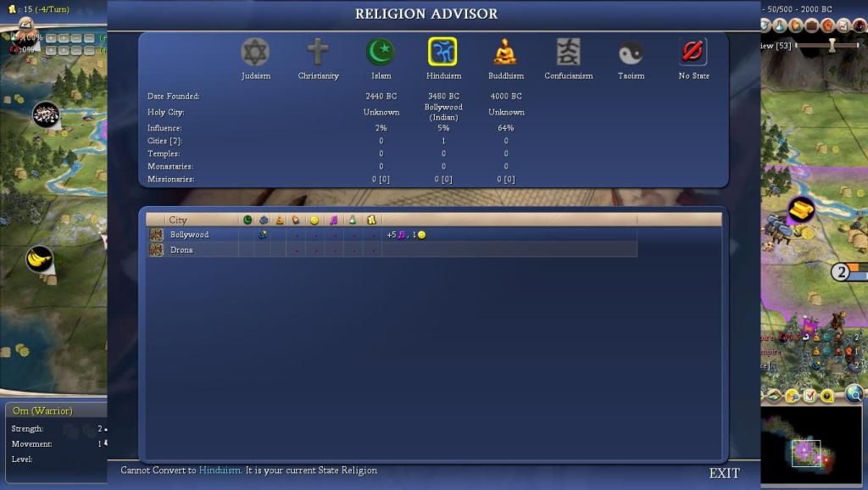
Task: Click the gold coin column header icon
Action: (x=371, y=220)
